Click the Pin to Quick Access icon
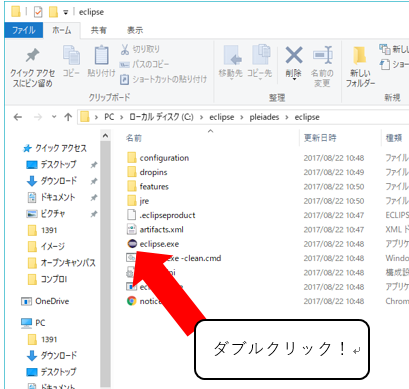Image resolution: width=409 pixels, height=389 pixels. (33, 55)
